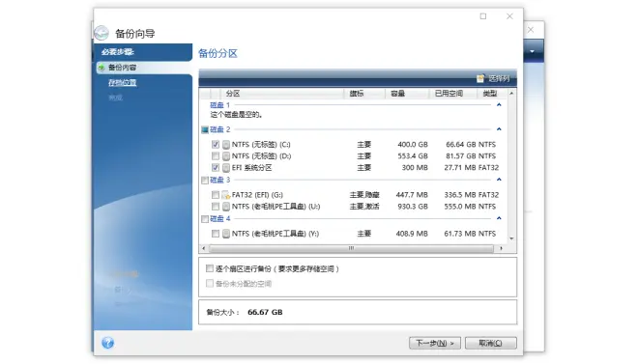
Task: Enable 逐个扇区进行备份 option
Action: [209, 268]
